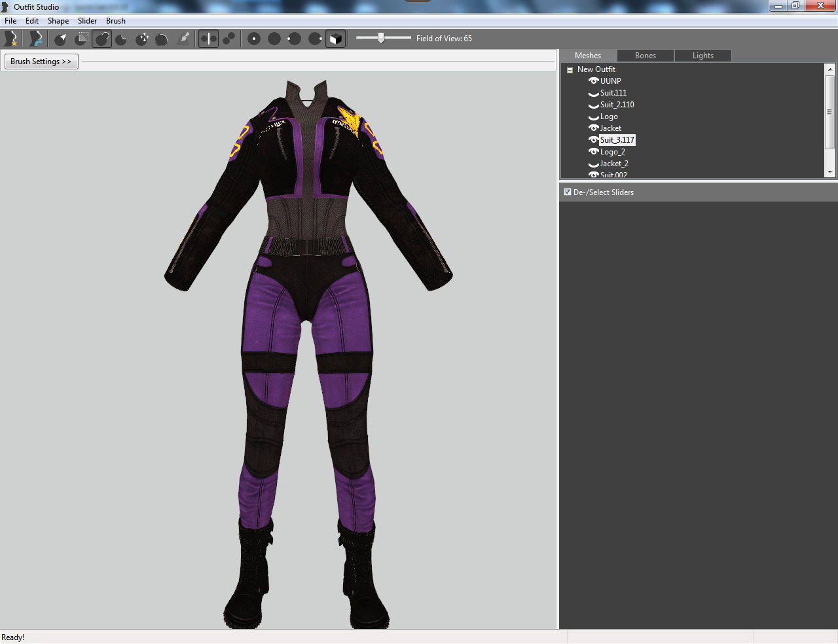
Task: Click the Outfit Studio title bar icon
Action: [5, 7]
